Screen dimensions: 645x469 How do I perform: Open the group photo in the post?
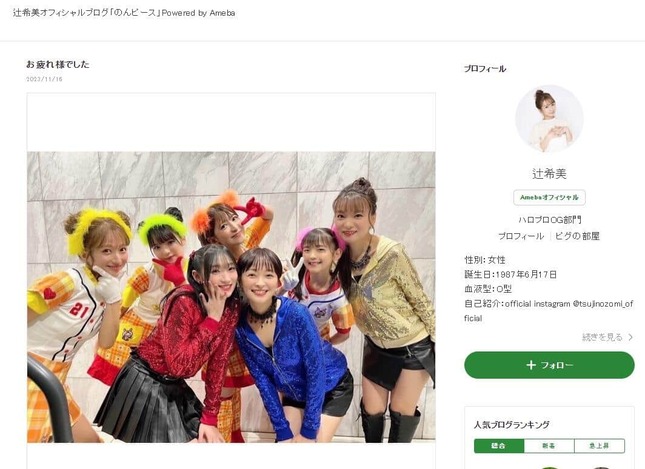[231, 297]
